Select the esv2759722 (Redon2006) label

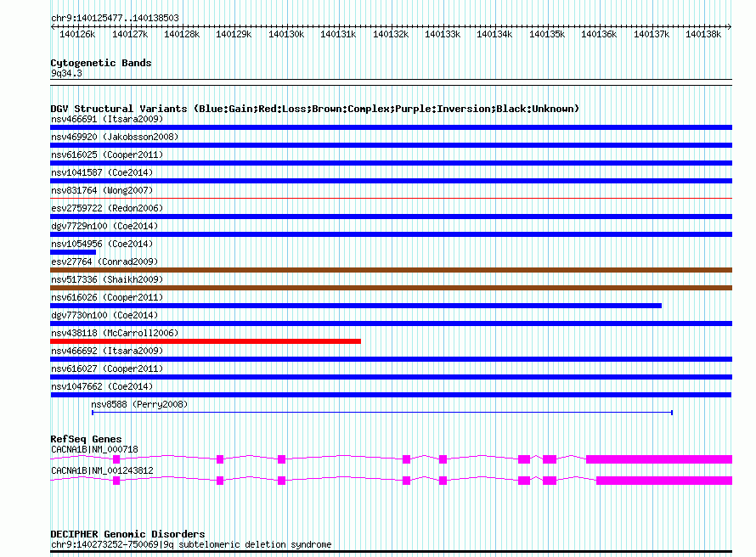pos(107,208)
